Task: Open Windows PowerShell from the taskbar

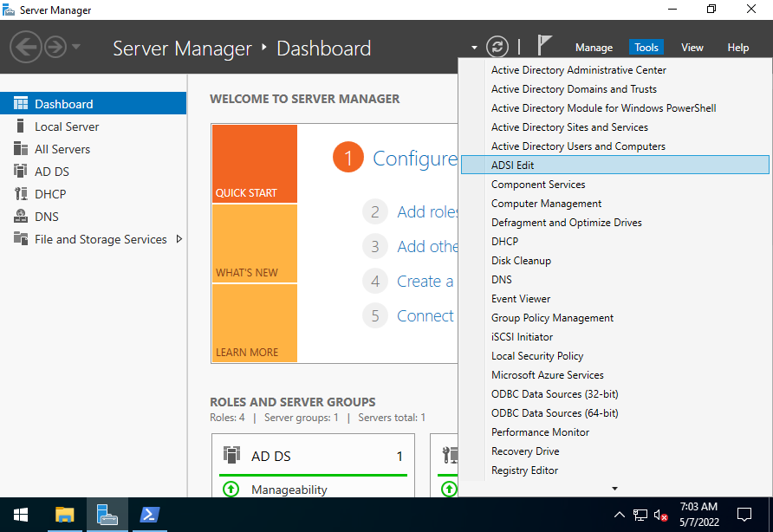Action: click(x=150, y=515)
